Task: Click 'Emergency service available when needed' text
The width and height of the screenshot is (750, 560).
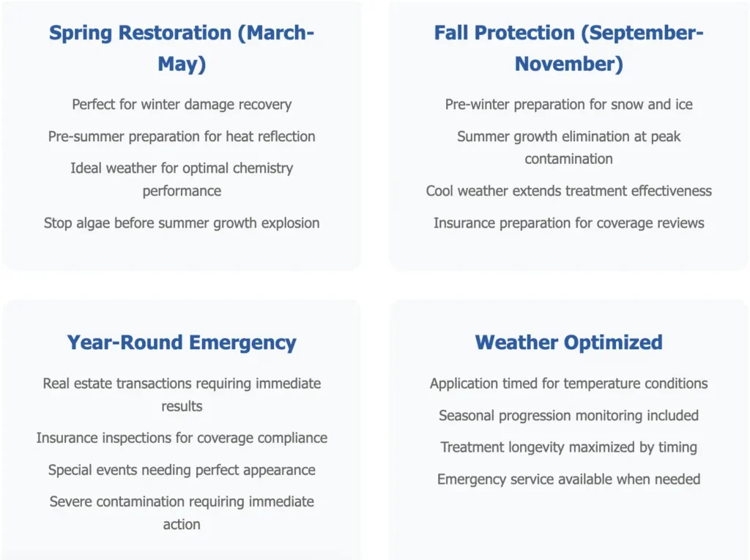Action: (568, 479)
